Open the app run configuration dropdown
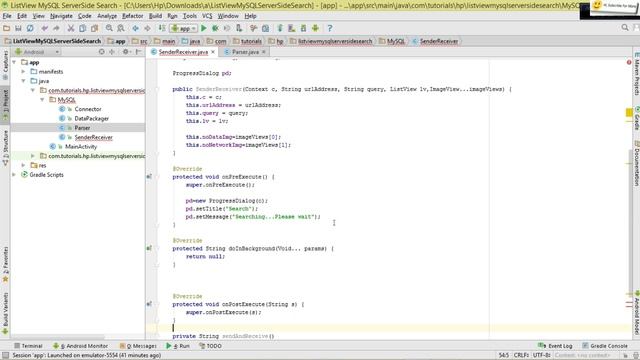640x360 pixels. [x=183, y=28]
